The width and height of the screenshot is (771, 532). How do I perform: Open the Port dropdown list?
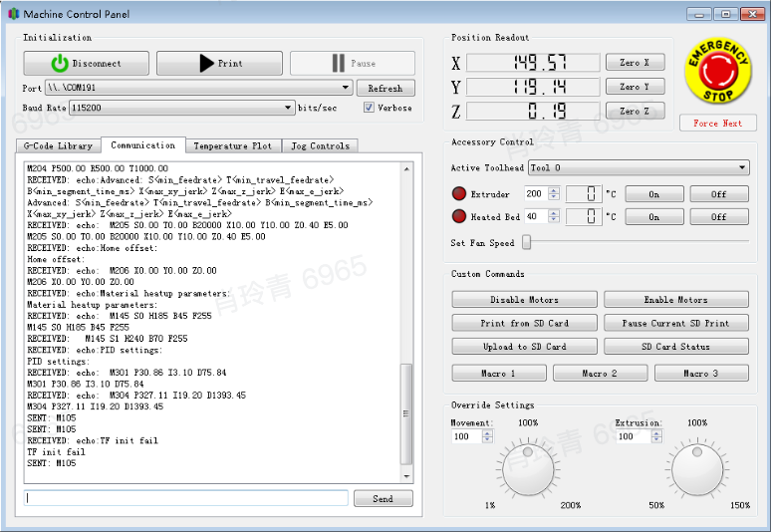tap(346, 88)
